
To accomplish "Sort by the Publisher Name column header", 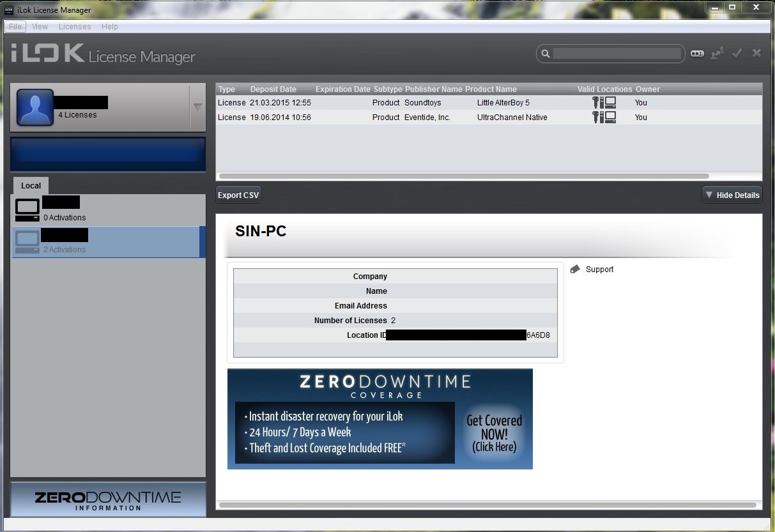I will (434, 89).
